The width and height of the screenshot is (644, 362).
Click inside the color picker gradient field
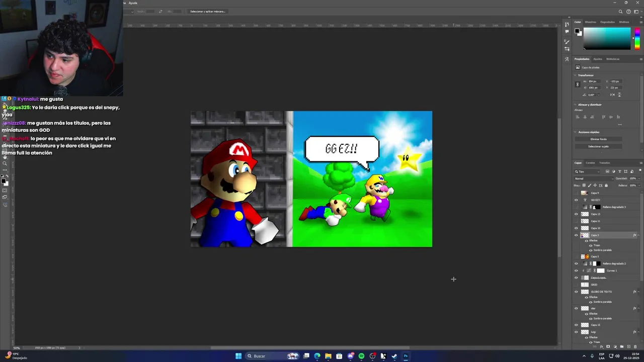607,38
